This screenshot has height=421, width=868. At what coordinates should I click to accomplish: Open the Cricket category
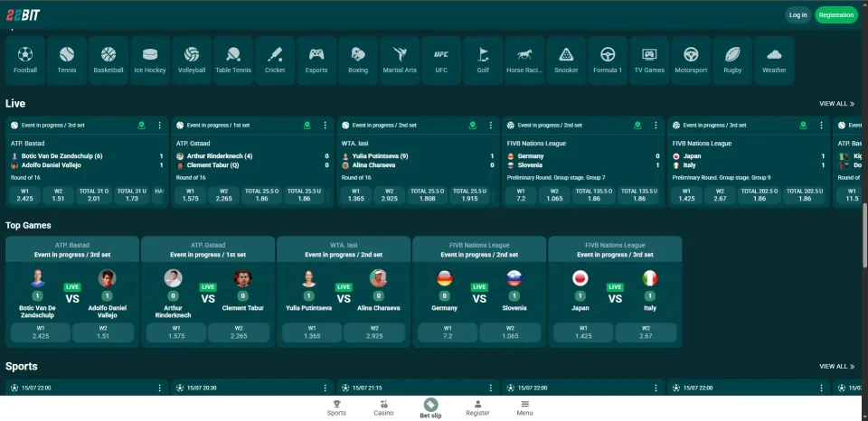(275, 61)
